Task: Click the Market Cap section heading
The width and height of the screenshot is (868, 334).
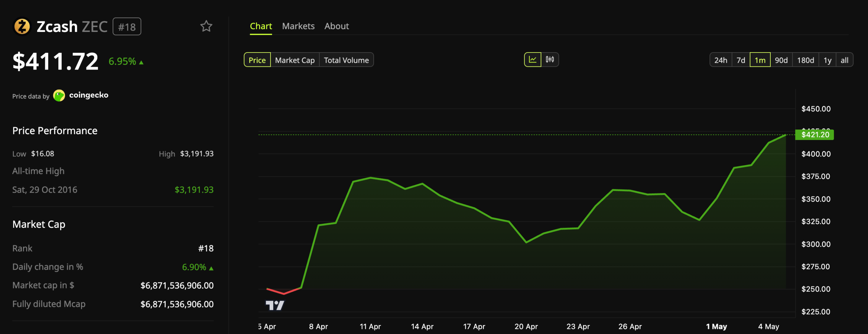Action: [39, 224]
